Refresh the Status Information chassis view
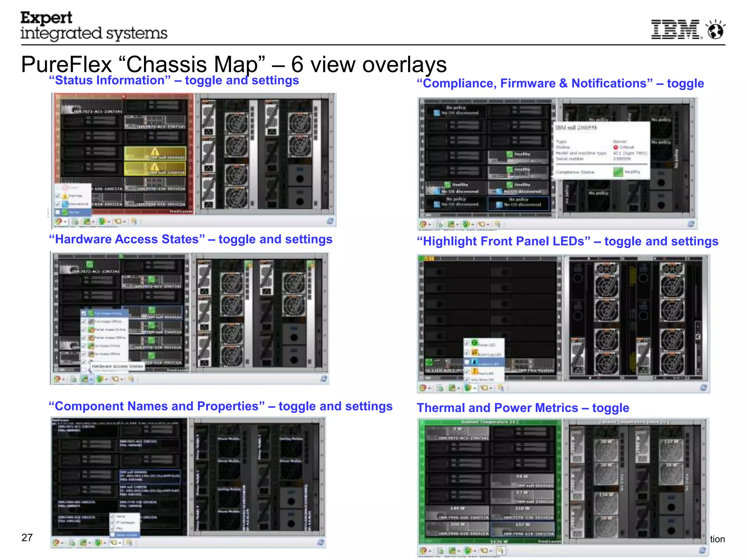The height and width of the screenshot is (560, 747). coord(330,221)
